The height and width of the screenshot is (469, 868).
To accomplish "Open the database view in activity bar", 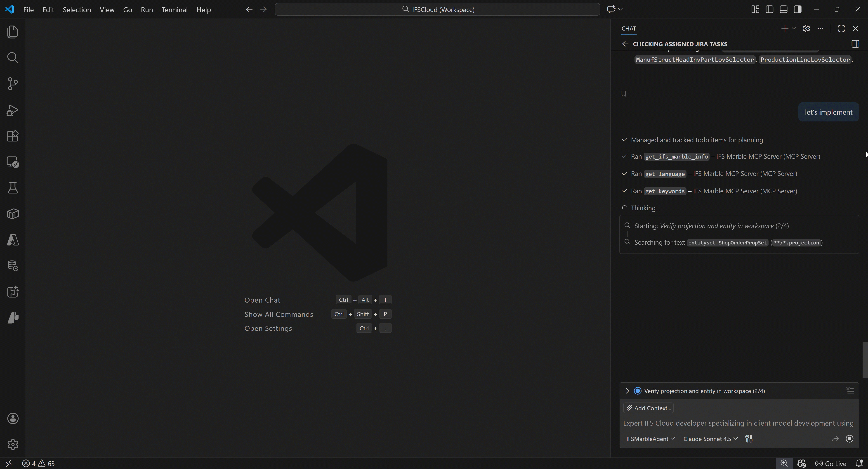I will tap(13, 266).
